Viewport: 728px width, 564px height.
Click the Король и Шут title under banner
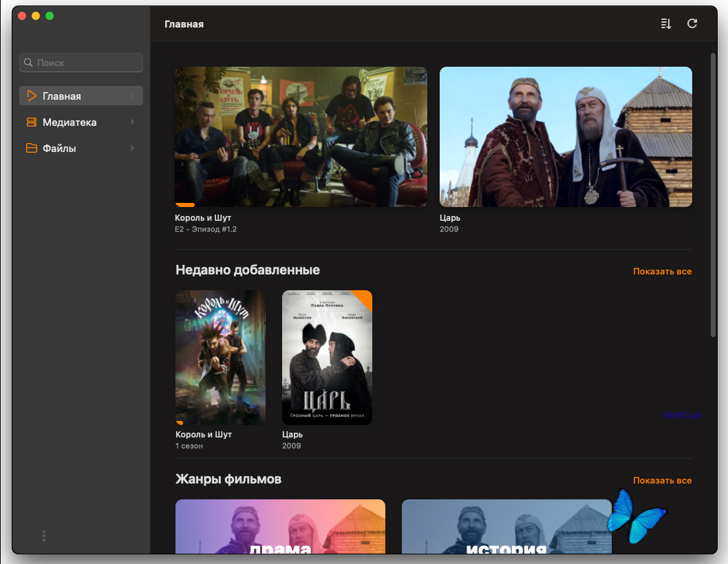pos(203,218)
